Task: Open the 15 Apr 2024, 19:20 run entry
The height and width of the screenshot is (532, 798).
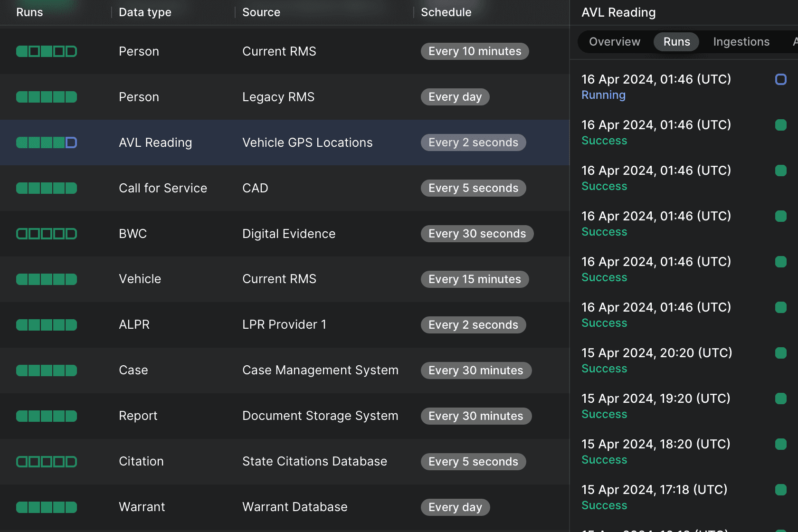Action: 656,406
